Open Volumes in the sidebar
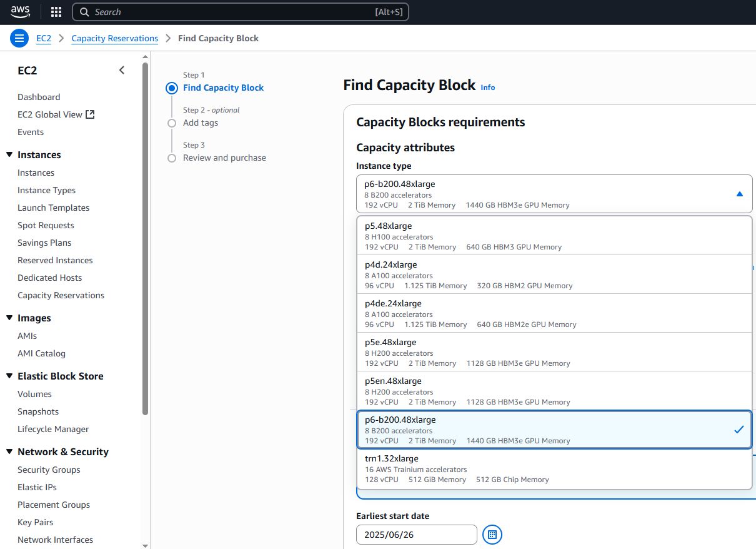The width and height of the screenshot is (756, 549). [34, 394]
